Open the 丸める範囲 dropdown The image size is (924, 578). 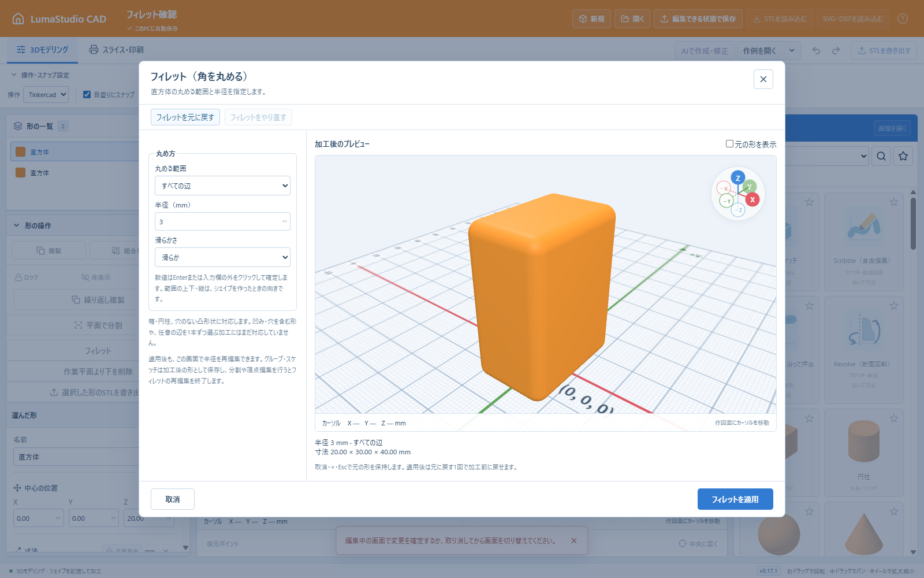[222, 186]
